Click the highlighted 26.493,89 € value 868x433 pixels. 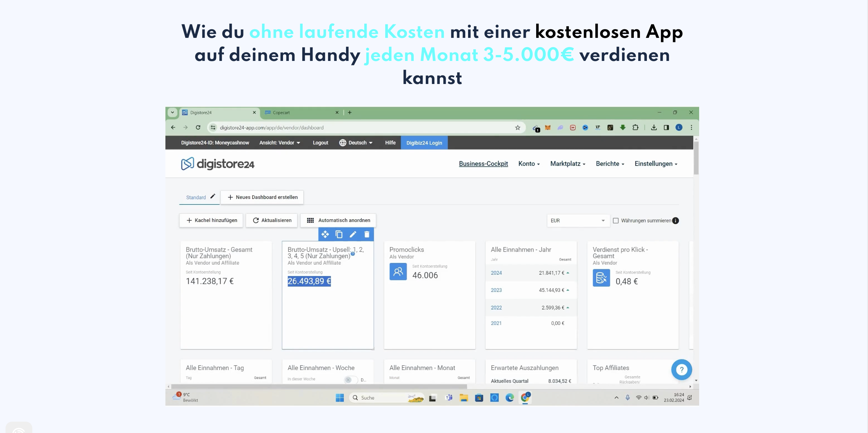pyautogui.click(x=309, y=282)
